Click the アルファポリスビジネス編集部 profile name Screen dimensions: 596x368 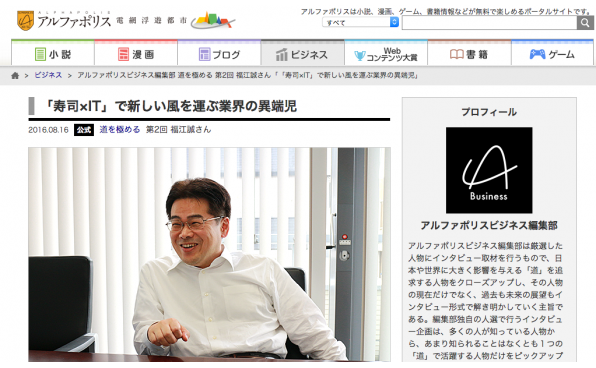[489, 225]
